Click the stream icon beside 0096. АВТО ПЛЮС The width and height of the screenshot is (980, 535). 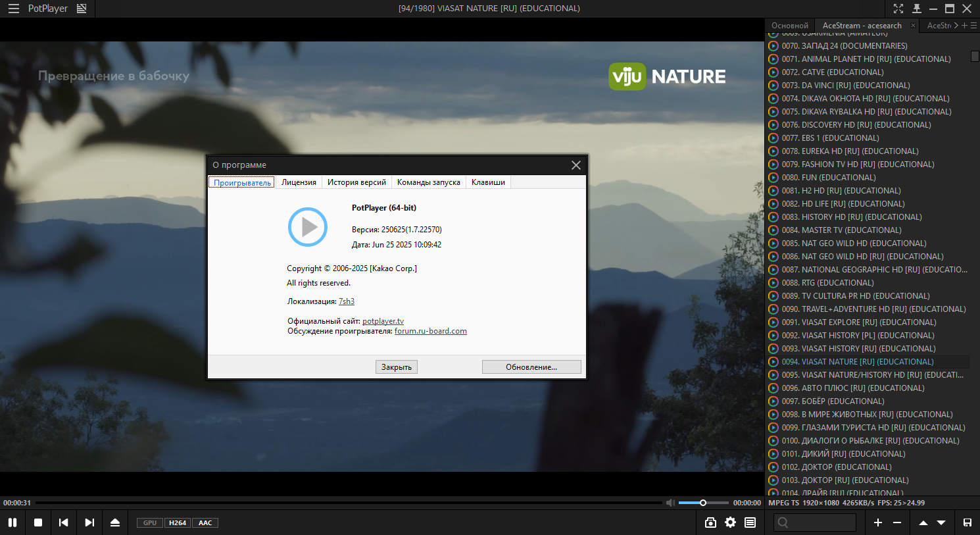(773, 388)
